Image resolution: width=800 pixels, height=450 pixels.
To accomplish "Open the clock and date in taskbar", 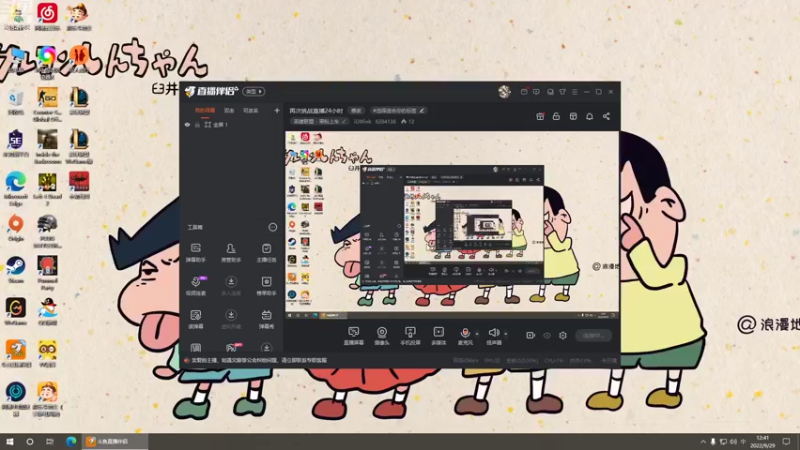I will (762, 441).
